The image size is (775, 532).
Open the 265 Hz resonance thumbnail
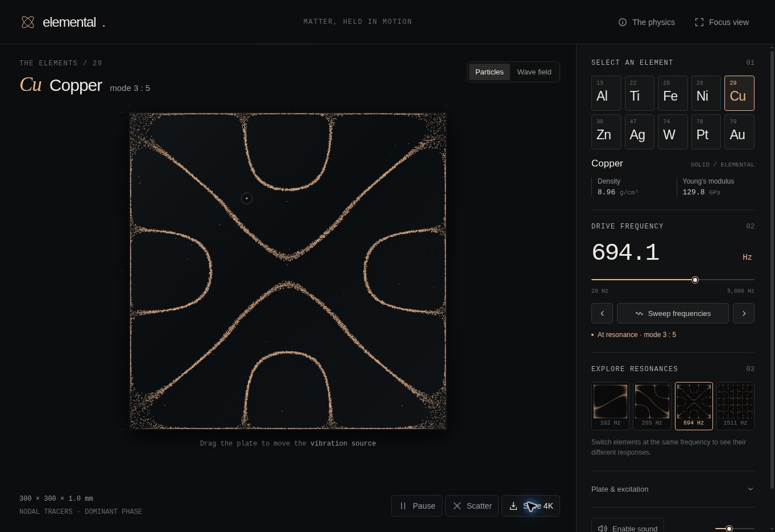point(652,406)
